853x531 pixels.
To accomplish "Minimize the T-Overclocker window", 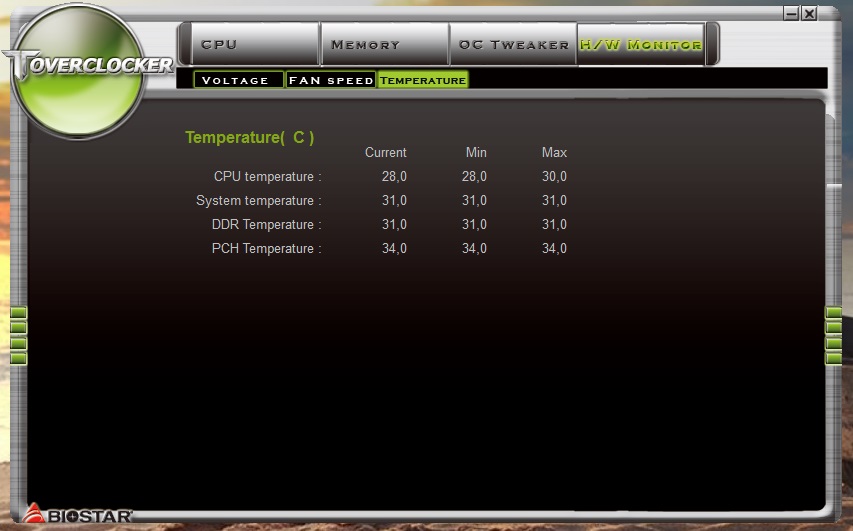I will [x=791, y=14].
